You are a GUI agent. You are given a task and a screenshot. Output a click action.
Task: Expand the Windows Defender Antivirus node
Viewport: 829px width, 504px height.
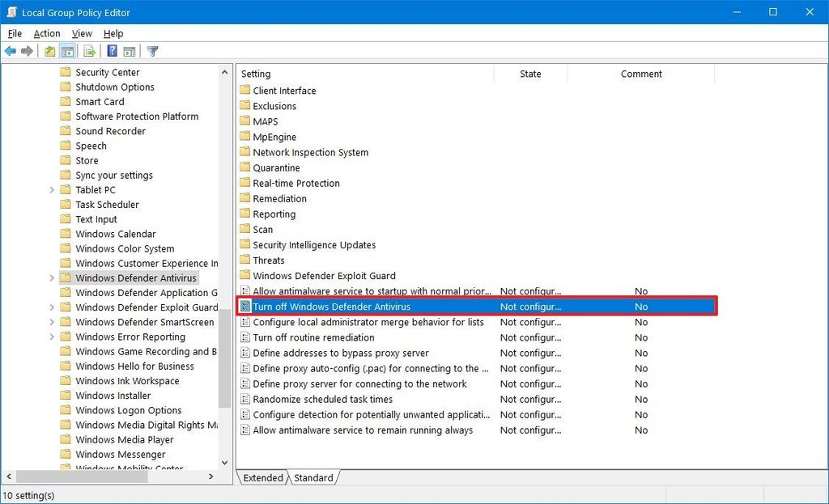click(51, 277)
